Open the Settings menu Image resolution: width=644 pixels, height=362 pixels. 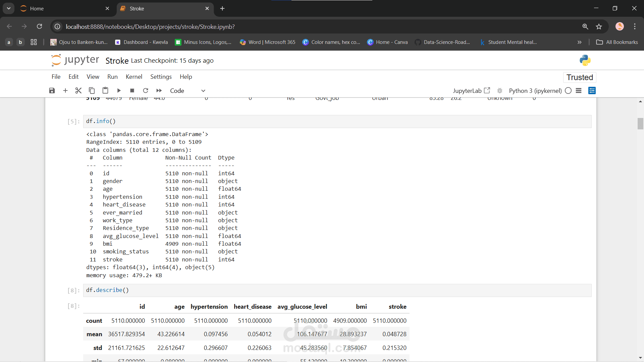click(161, 77)
